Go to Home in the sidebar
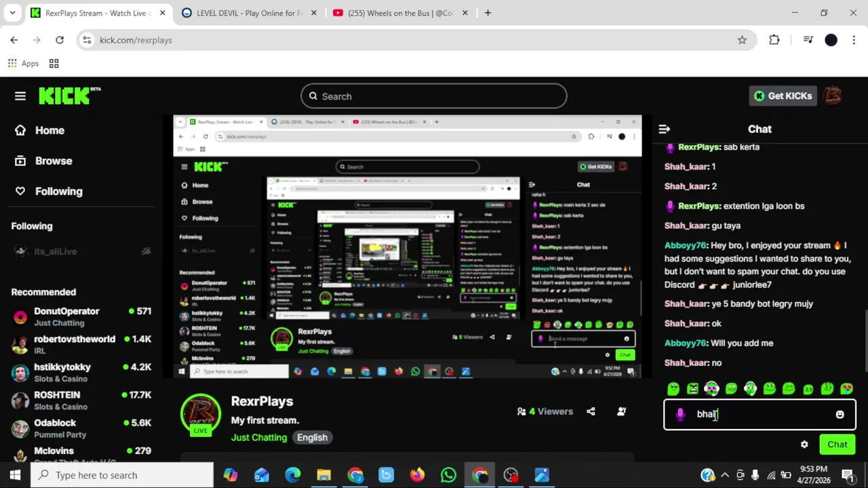This screenshot has width=868, height=488. click(x=39, y=130)
